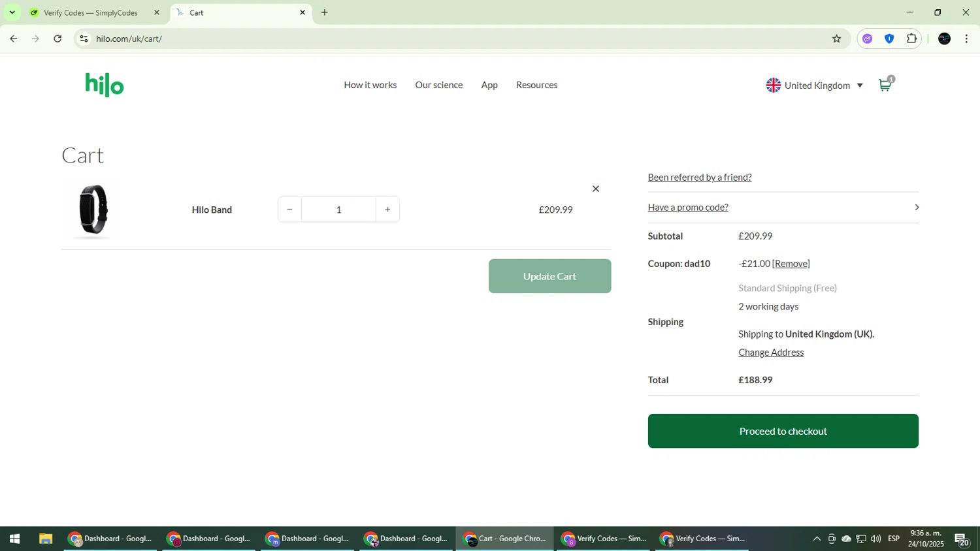Image resolution: width=980 pixels, height=551 pixels.
Task: Open the Our science menu item
Action: click(x=438, y=85)
